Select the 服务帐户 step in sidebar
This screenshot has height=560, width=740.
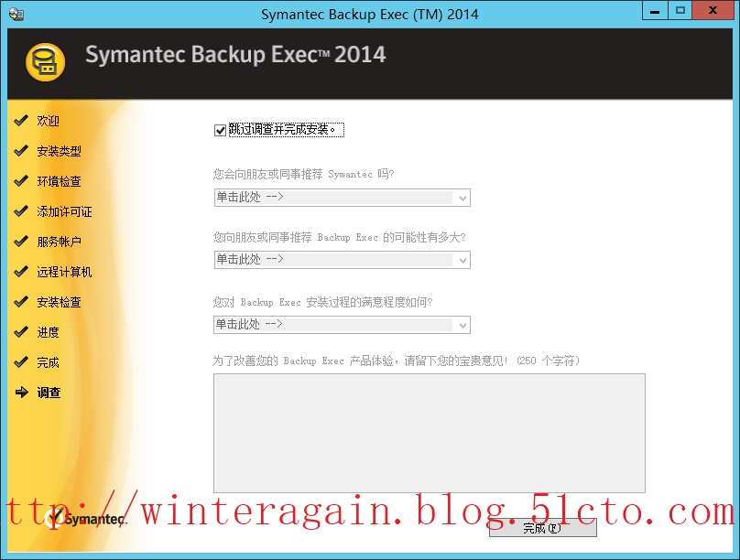[59, 242]
